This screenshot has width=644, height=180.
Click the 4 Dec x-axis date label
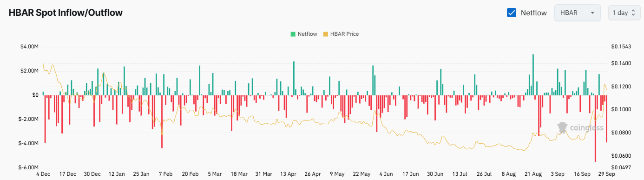pyautogui.click(x=43, y=174)
